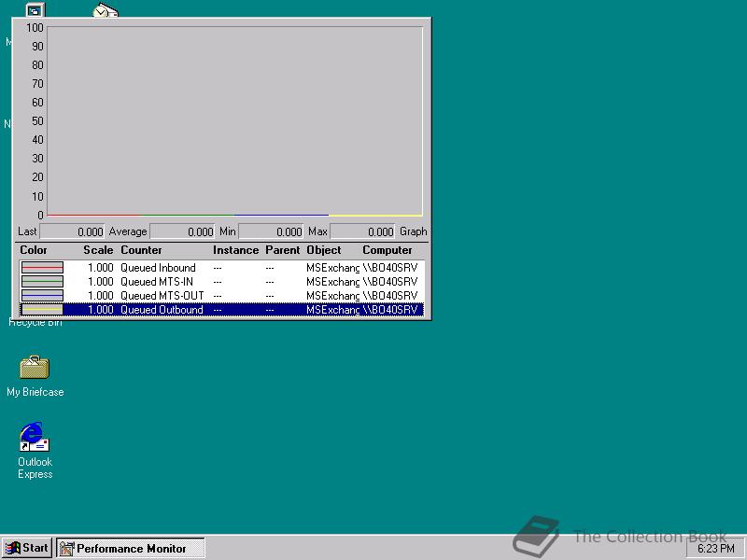Click the Max value field
The image size is (747, 560).
coord(362,231)
